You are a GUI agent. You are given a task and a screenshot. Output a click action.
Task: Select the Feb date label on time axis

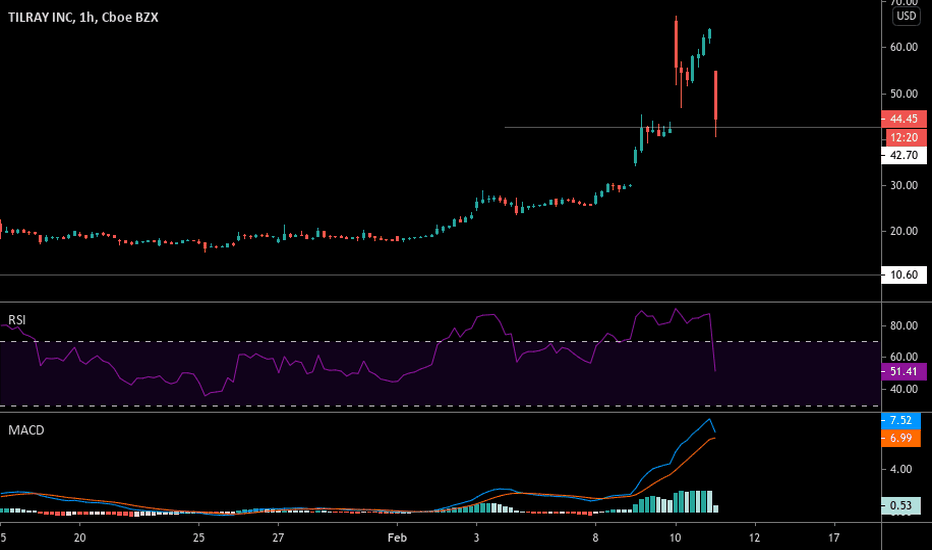(397, 538)
